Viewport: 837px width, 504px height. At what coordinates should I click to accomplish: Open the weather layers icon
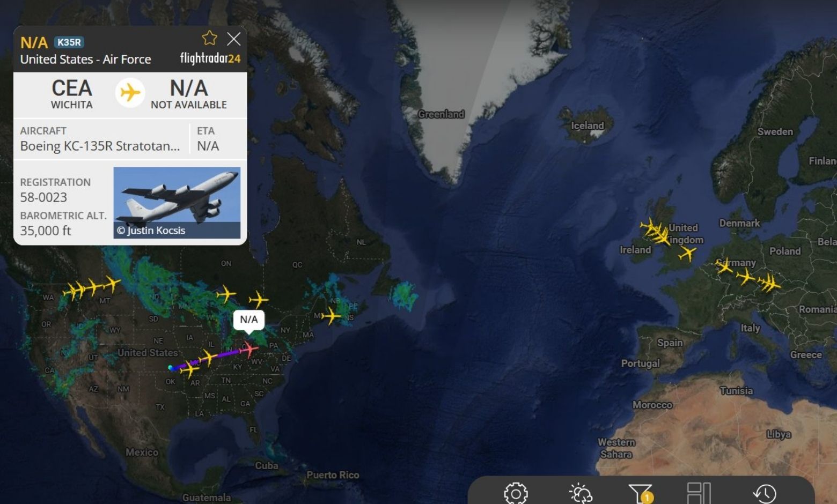(x=581, y=493)
